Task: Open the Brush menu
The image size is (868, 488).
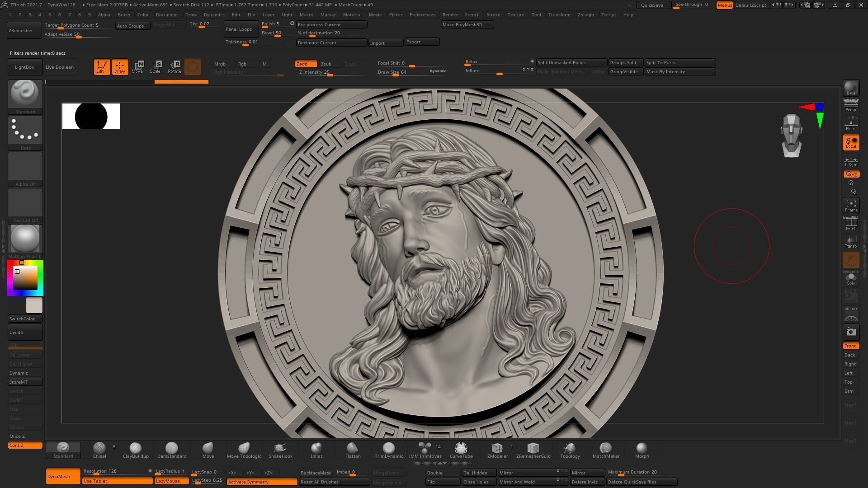Action: tap(123, 14)
